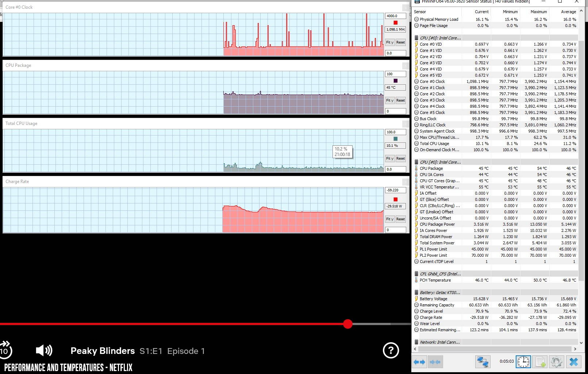Click Reset on the Charge Rate graph
Image resolution: width=588 pixels, height=374 pixels.
(400, 219)
